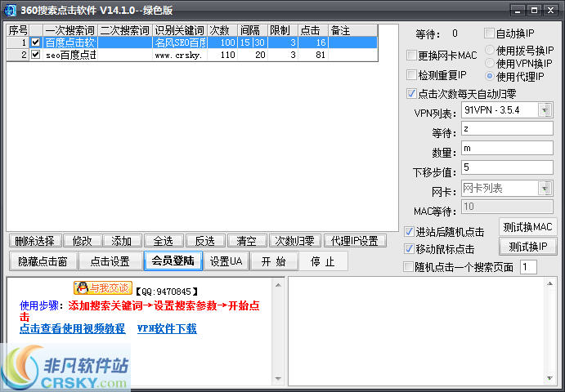Click log panel scrollbar up arrow
Image resolution: width=565 pixels, height=392 pixels.
tap(549, 283)
